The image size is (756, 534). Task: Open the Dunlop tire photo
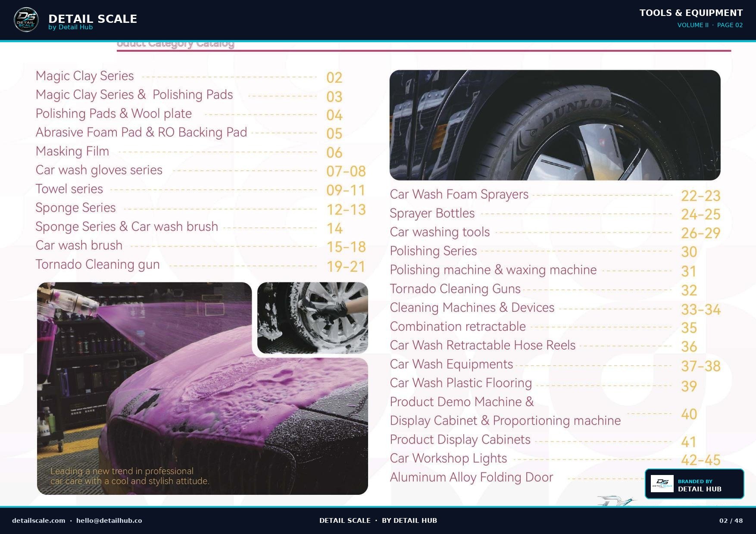(555, 125)
